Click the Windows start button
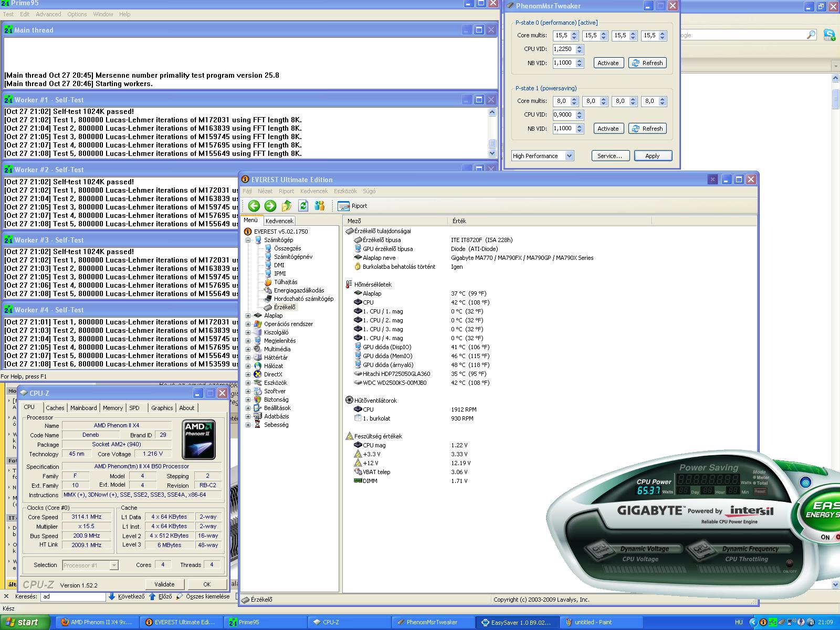The image size is (840, 630). click(25, 622)
